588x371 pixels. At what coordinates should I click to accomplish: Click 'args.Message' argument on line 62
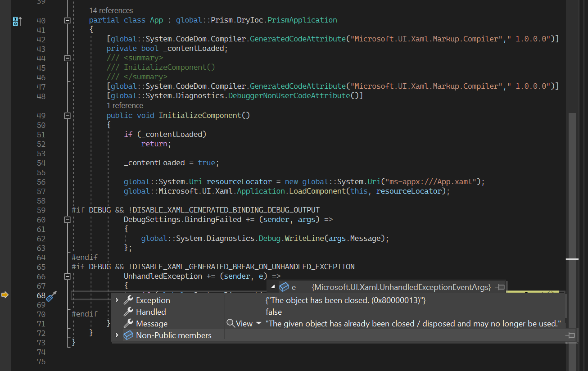[354, 239]
